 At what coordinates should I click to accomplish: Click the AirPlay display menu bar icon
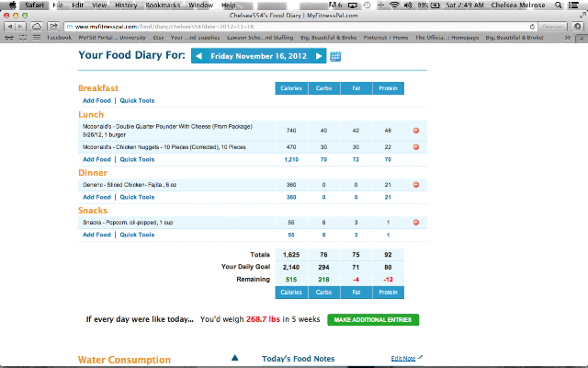(x=353, y=6)
